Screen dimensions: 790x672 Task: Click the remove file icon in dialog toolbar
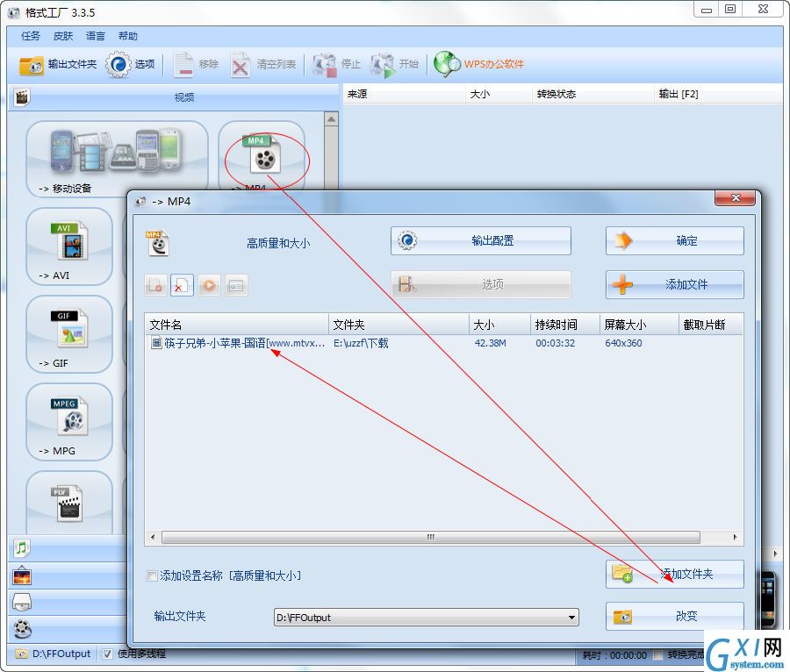click(155, 285)
